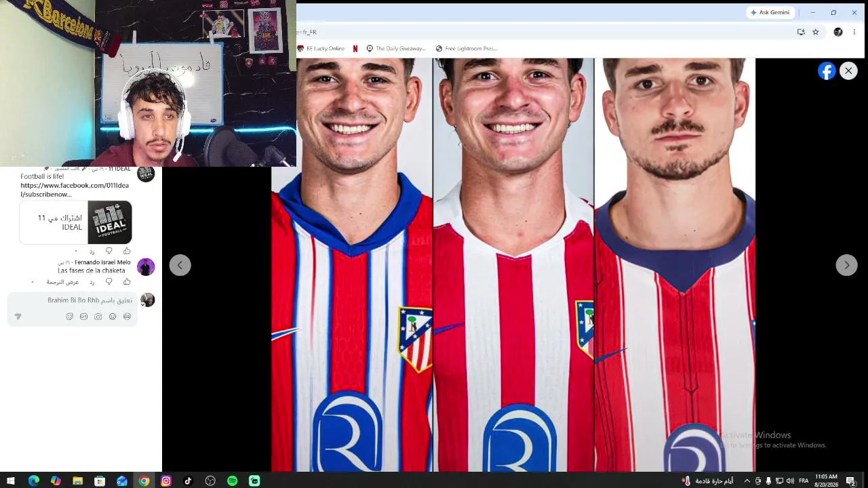Open the Chrome three-dot menu

pos(854,32)
